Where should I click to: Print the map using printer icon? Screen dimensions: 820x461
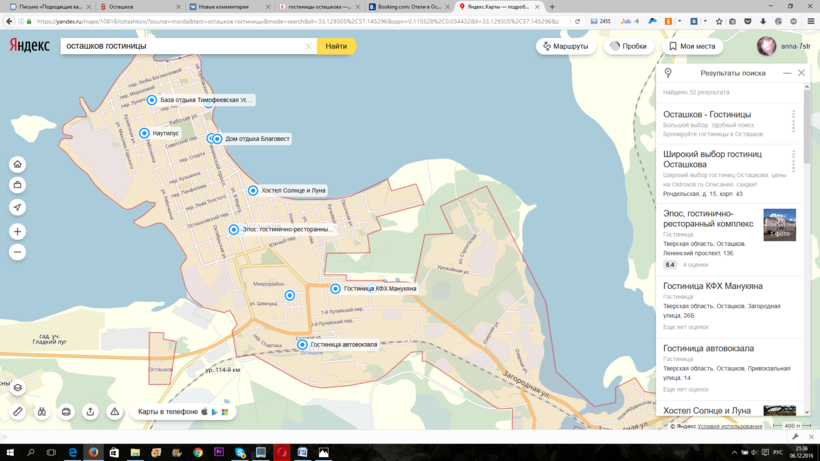pyautogui.click(x=66, y=412)
